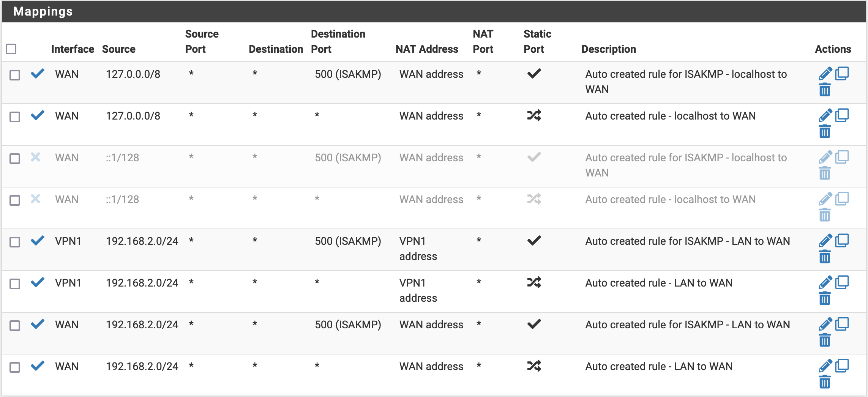
Task: Edit the last WAN 192.168.2.0/24 rule
Action: pos(825,366)
